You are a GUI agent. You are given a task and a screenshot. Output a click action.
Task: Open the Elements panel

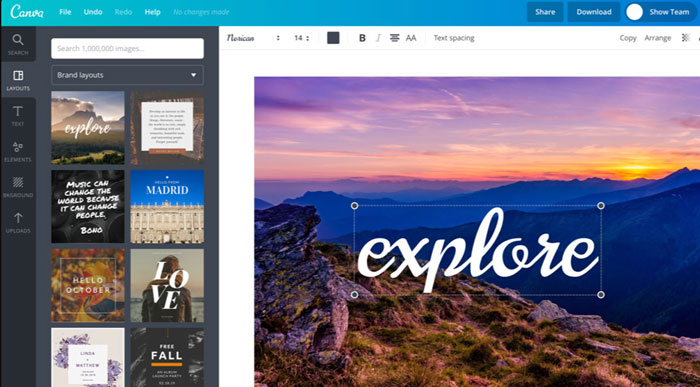click(18, 151)
